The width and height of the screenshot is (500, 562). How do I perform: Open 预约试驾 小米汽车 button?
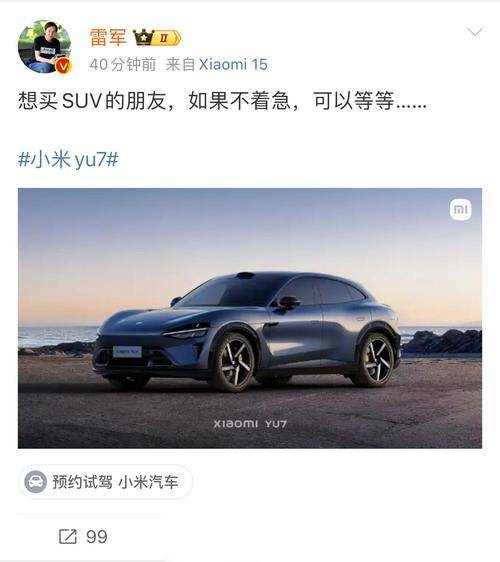point(105,482)
